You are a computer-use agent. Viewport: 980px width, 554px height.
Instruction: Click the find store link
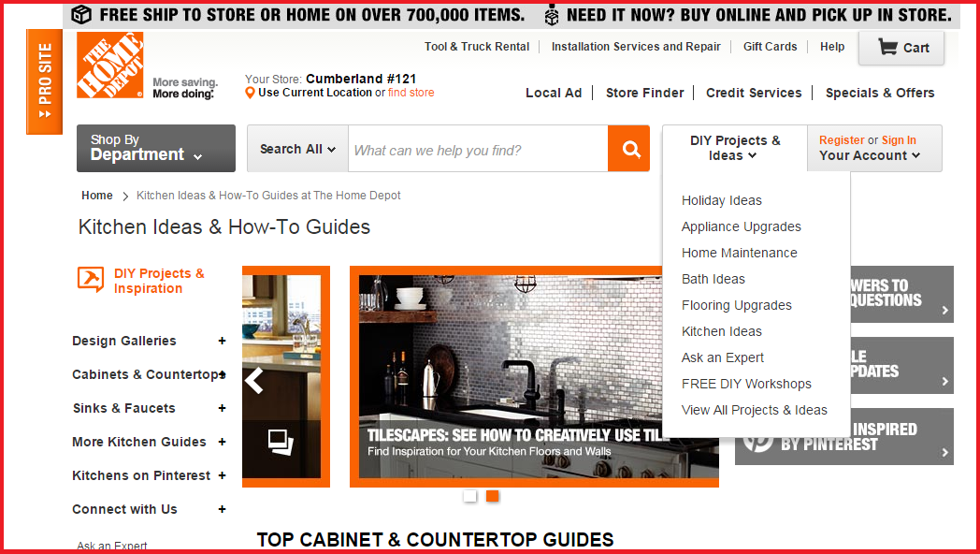[411, 93]
